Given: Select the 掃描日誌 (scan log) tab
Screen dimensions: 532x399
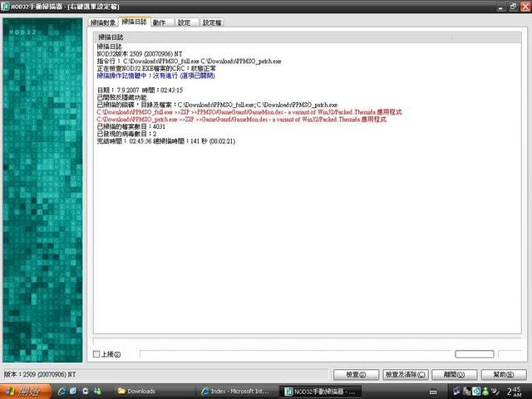Looking at the screenshot, I should click(x=134, y=22).
